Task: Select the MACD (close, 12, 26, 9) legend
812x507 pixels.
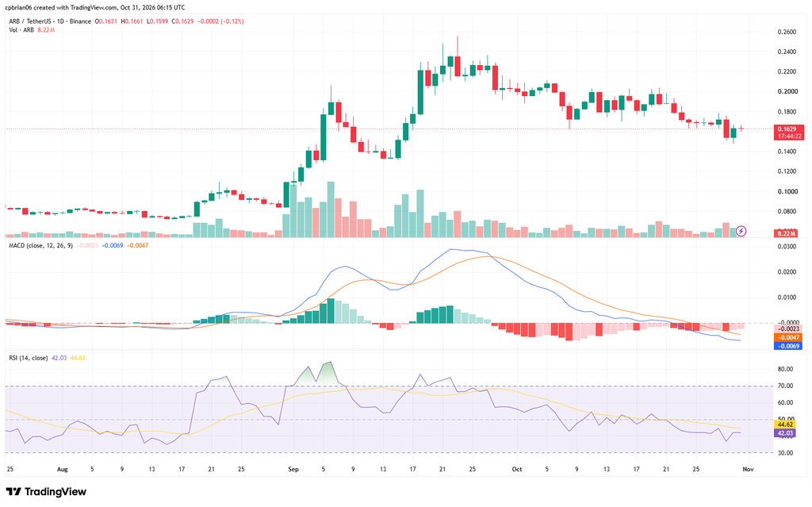Action: [x=41, y=245]
